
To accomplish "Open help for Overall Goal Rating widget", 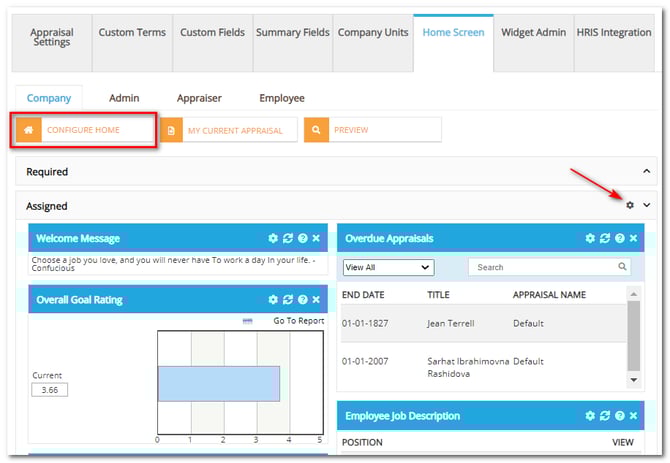I will click(302, 300).
